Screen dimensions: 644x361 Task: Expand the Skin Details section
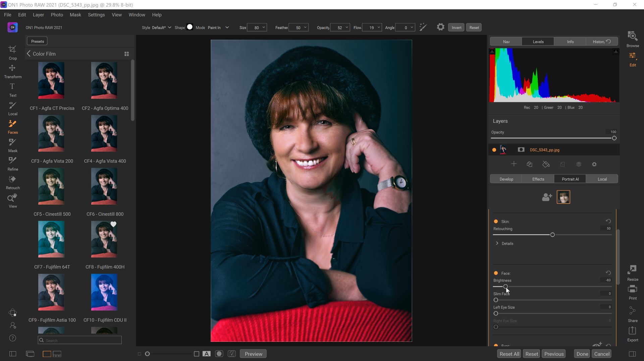click(x=497, y=243)
